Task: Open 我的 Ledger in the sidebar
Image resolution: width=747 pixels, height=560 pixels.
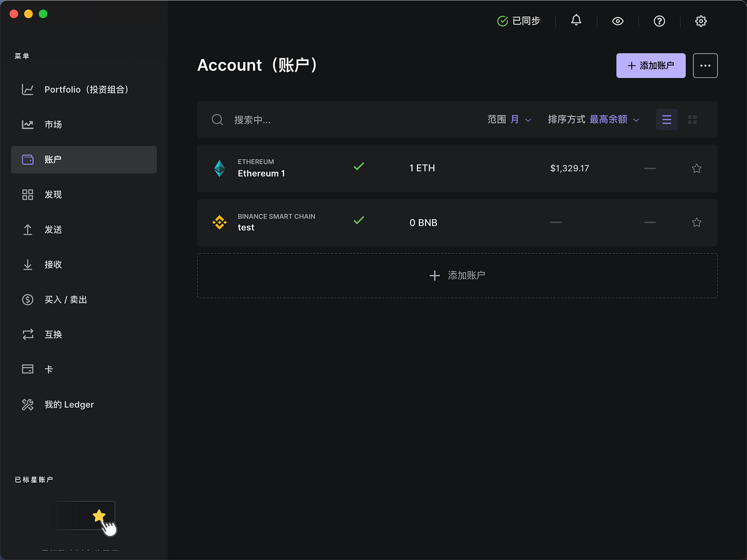Action: [x=84, y=405]
